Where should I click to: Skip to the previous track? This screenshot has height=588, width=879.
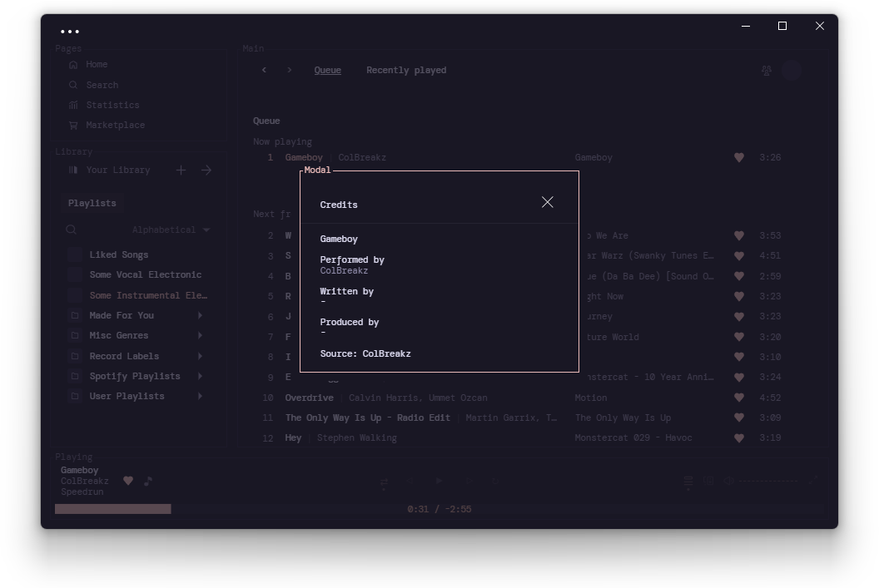click(x=410, y=481)
